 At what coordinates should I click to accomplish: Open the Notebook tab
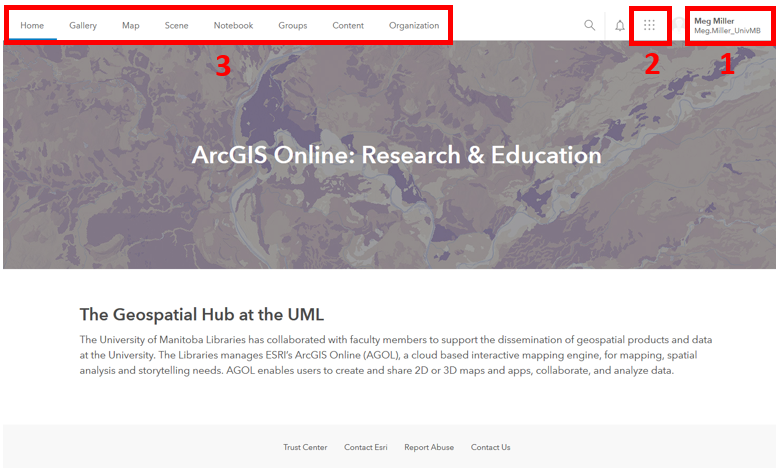tap(233, 25)
